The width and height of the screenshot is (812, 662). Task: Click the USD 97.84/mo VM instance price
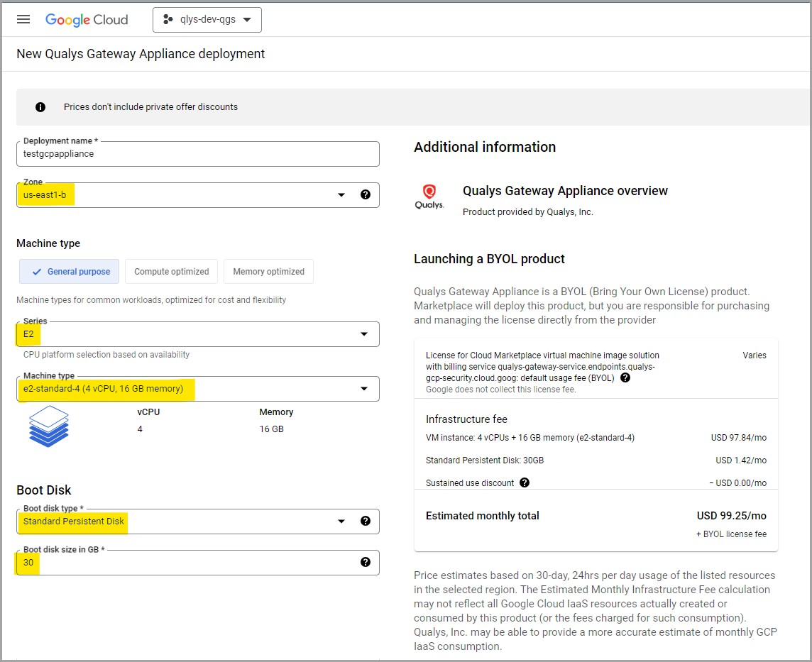coord(738,438)
